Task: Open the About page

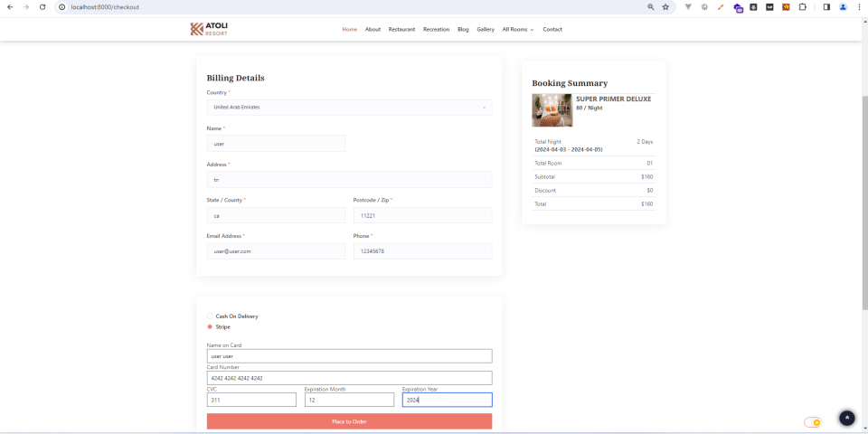Action: click(x=373, y=29)
